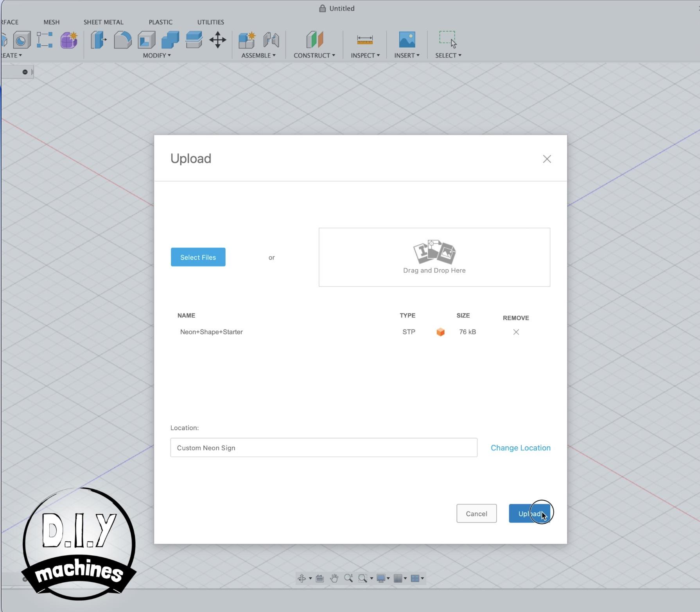Viewport: 700px width, 612px height.
Task: Open the Grid and Snaps dropdown
Action: pyautogui.click(x=400, y=578)
